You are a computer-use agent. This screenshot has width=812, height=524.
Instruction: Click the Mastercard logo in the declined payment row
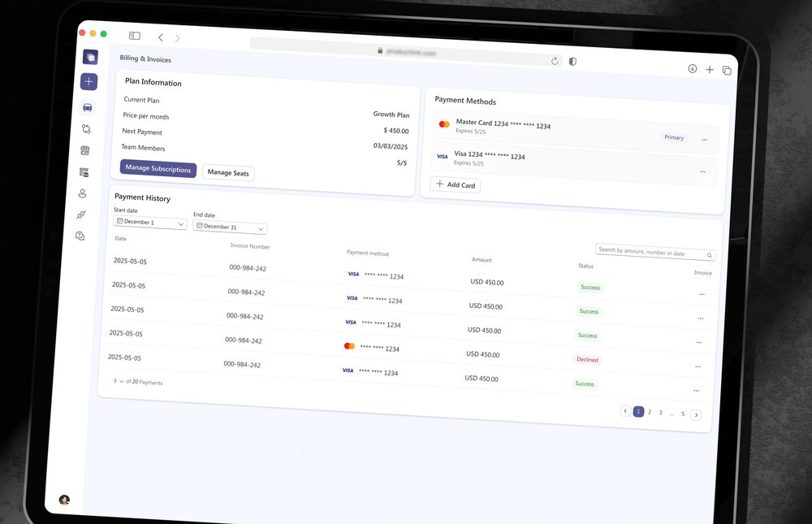(x=349, y=346)
